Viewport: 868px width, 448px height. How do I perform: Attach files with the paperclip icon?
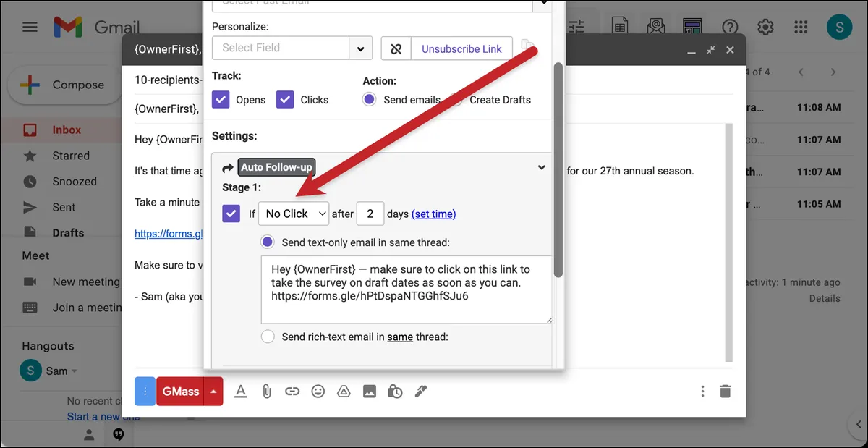coord(266,391)
